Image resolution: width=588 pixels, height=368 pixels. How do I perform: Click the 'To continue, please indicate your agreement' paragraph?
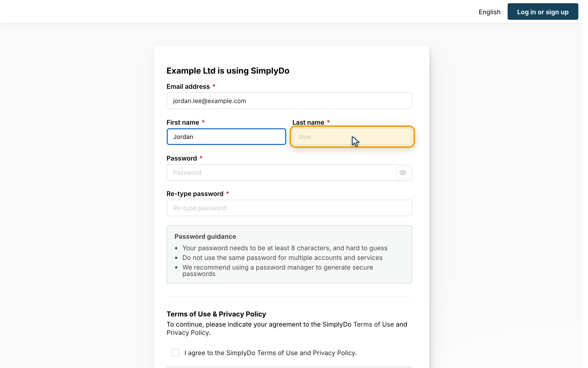287,329
